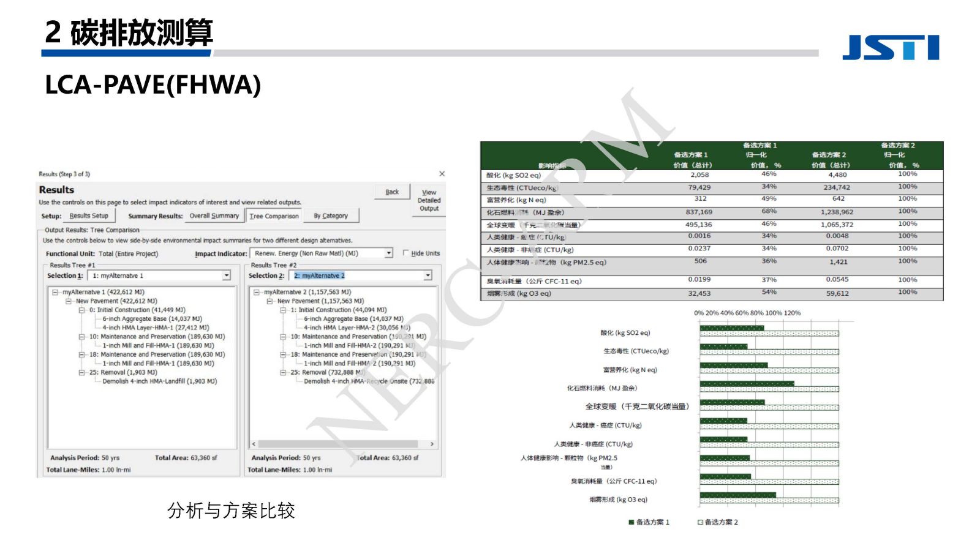980x551 pixels.
Task: Click the value 59,612 in the table
Action: click(x=837, y=293)
